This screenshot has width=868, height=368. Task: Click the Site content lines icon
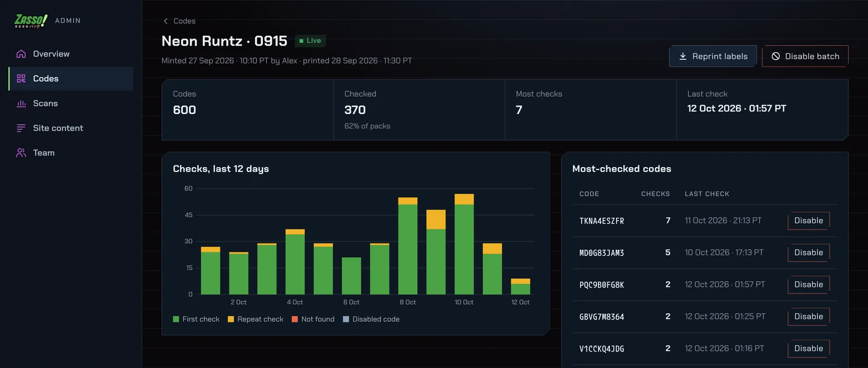tap(21, 128)
